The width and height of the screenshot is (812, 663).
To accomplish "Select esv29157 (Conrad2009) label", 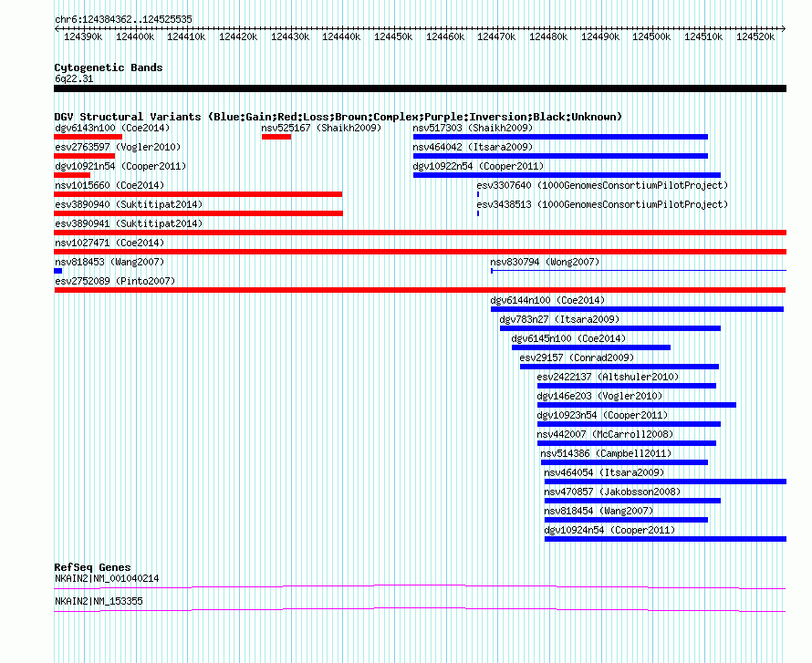I will click(577, 357).
